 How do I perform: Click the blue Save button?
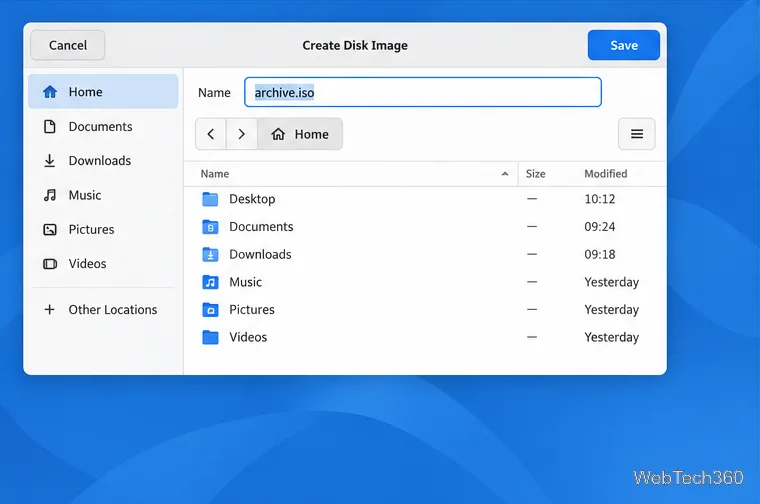tap(623, 45)
